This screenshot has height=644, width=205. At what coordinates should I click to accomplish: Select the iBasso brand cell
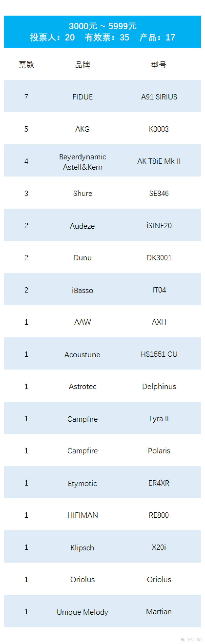(x=82, y=290)
